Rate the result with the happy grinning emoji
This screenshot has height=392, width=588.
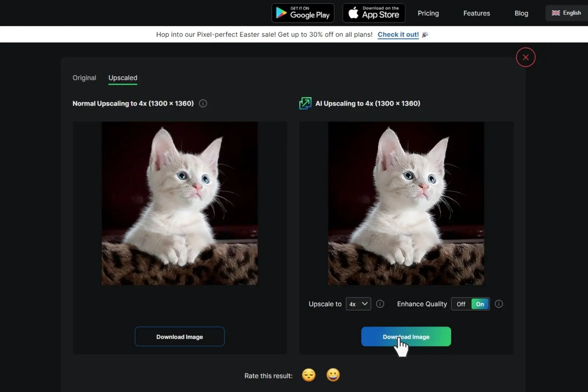coord(333,375)
